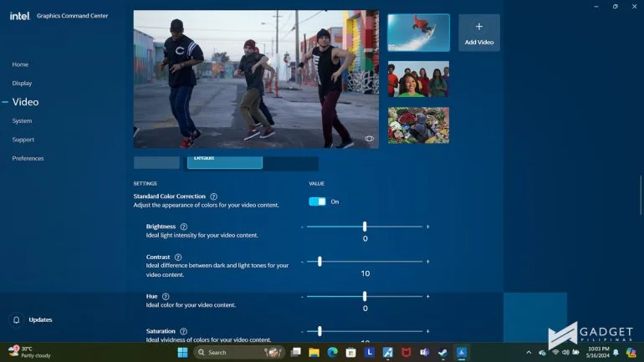Viewport: 644px width, 362px height.
Task: Go to the Display section
Action: [x=22, y=84]
